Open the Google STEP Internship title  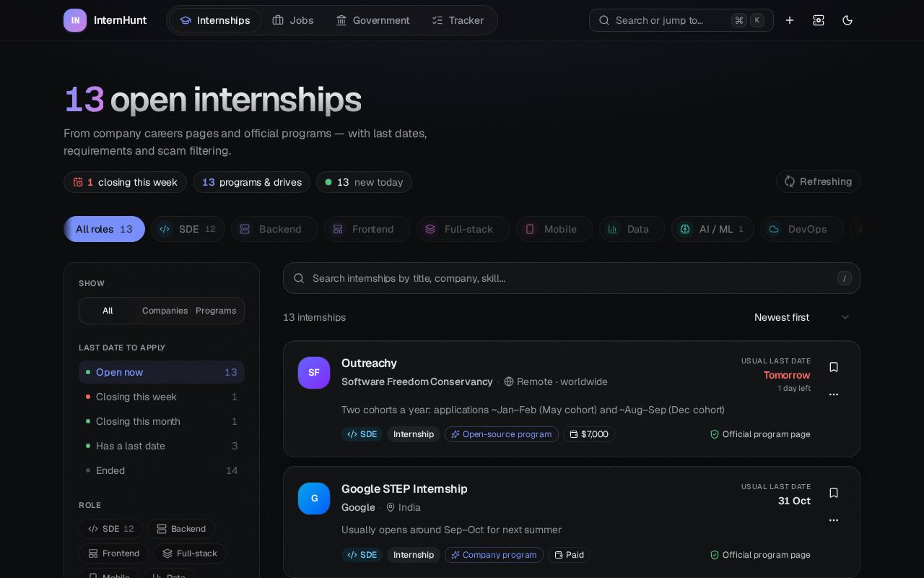pos(404,488)
